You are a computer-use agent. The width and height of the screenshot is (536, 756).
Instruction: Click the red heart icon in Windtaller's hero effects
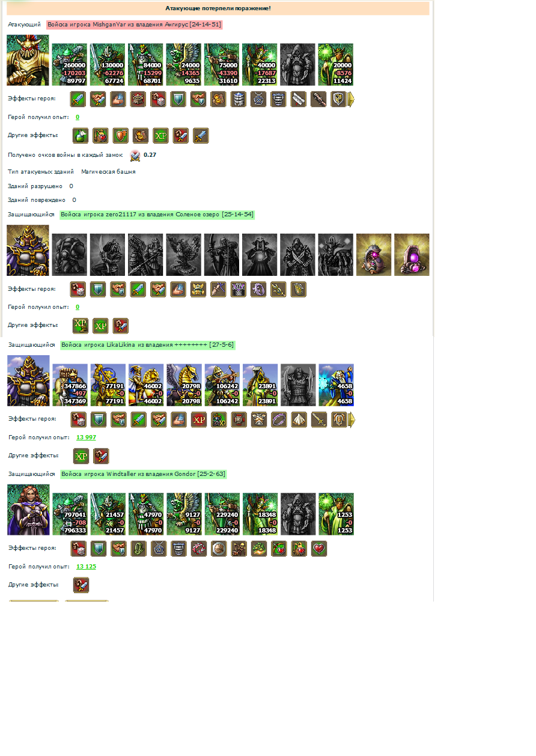point(319,549)
